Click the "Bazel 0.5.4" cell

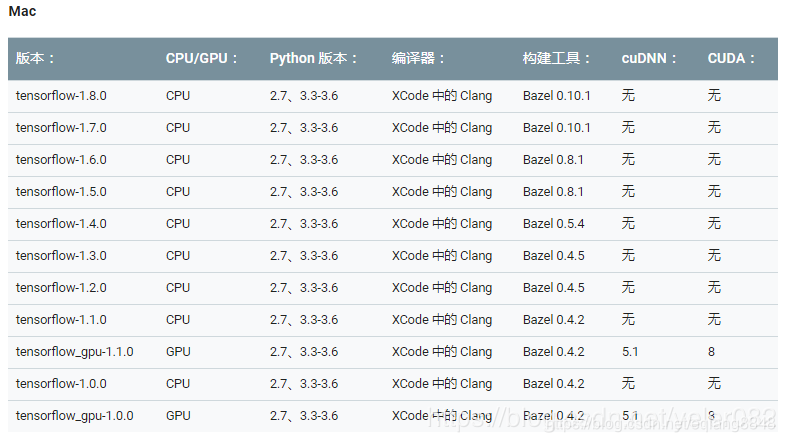click(554, 224)
